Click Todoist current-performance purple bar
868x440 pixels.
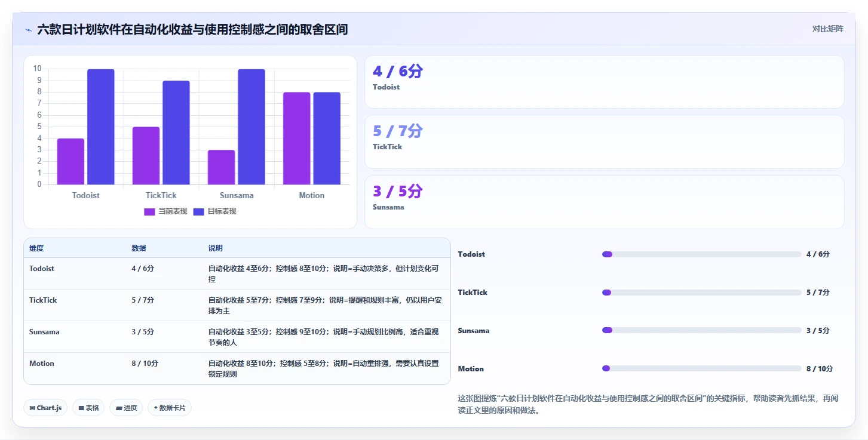tap(70, 162)
